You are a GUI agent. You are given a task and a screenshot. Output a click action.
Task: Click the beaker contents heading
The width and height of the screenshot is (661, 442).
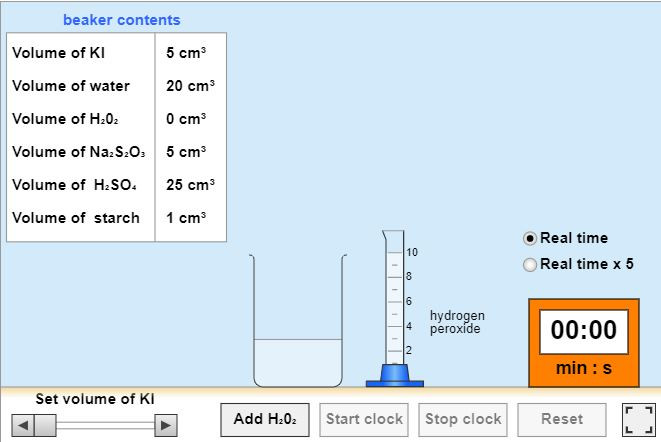(x=121, y=20)
